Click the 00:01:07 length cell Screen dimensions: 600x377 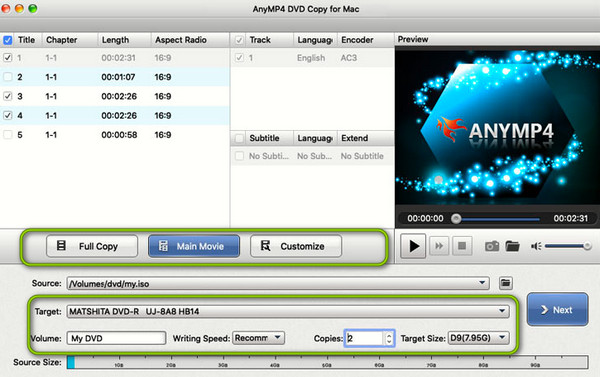tap(118, 77)
